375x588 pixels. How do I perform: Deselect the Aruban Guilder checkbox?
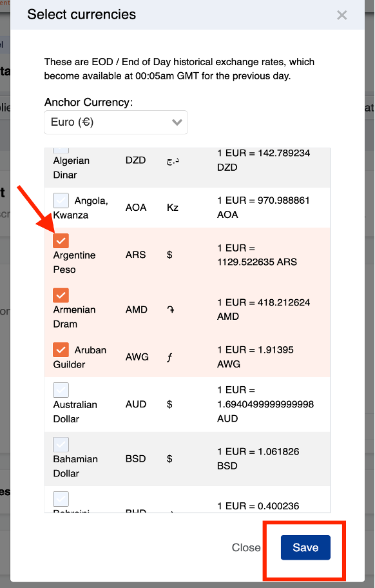[x=61, y=349]
